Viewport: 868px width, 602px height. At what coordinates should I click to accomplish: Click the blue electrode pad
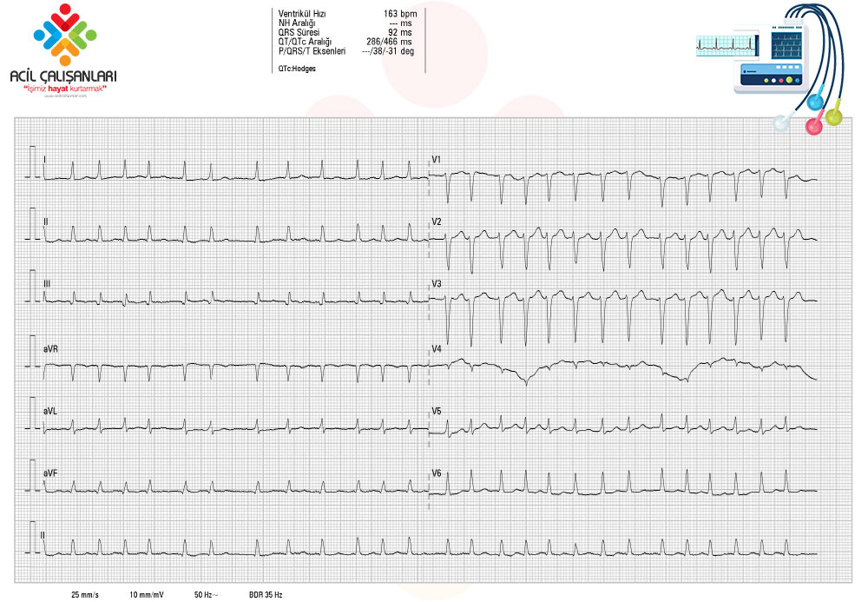[x=816, y=101]
